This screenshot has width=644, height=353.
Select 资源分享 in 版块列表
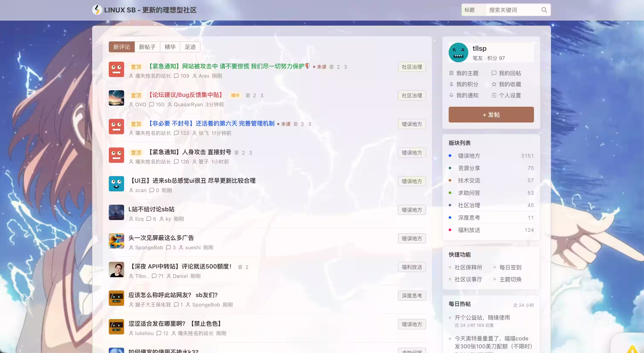(x=491, y=168)
